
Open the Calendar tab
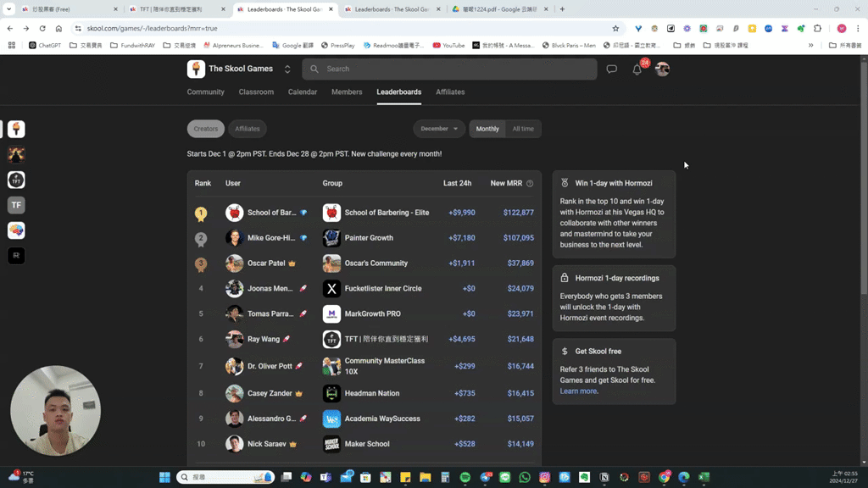pos(303,91)
